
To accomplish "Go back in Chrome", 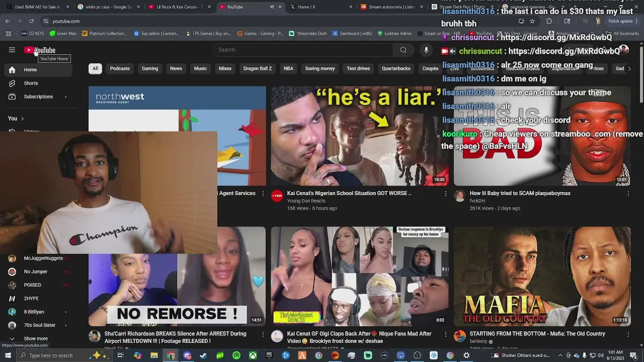I will (8, 21).
